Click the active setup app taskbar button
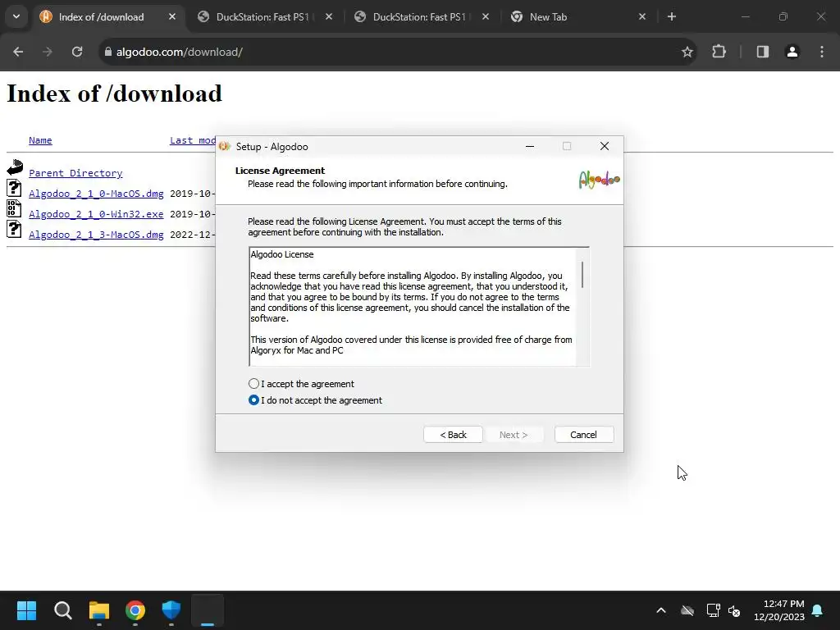The height and width of the screenshot is (630, 840). click(x=208, y=610)
